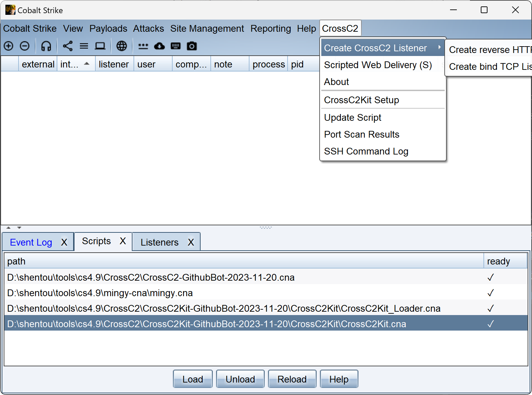Sort sessions by the listener column header

(115, 64)
